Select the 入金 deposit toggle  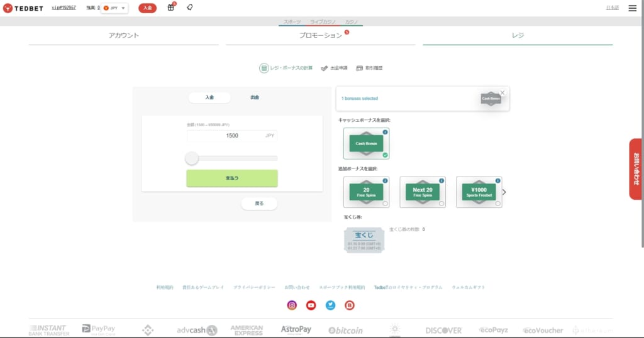tap(209, 97)
